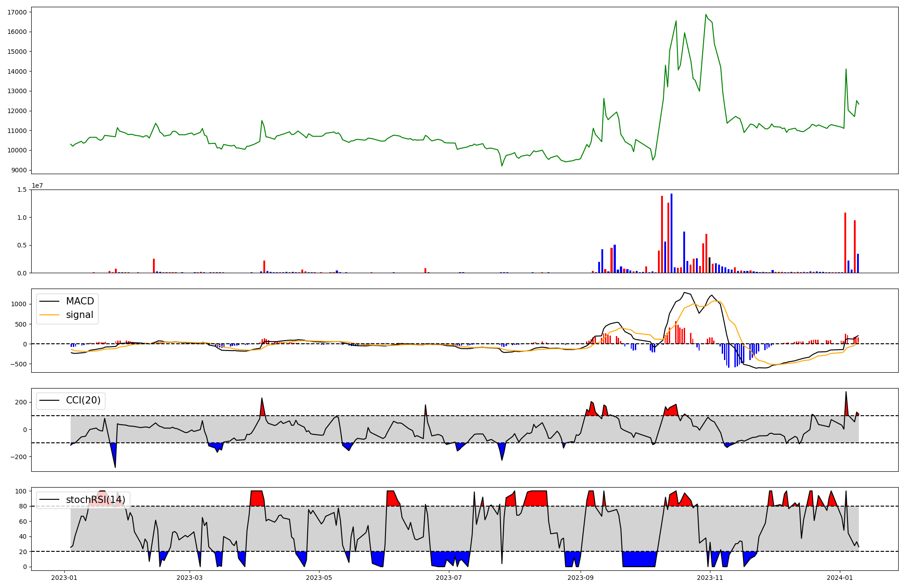Click the orange signal legend entry
The height and width of the screenshot is (588, 905).
pyautogui.click(x=79, y=315)
